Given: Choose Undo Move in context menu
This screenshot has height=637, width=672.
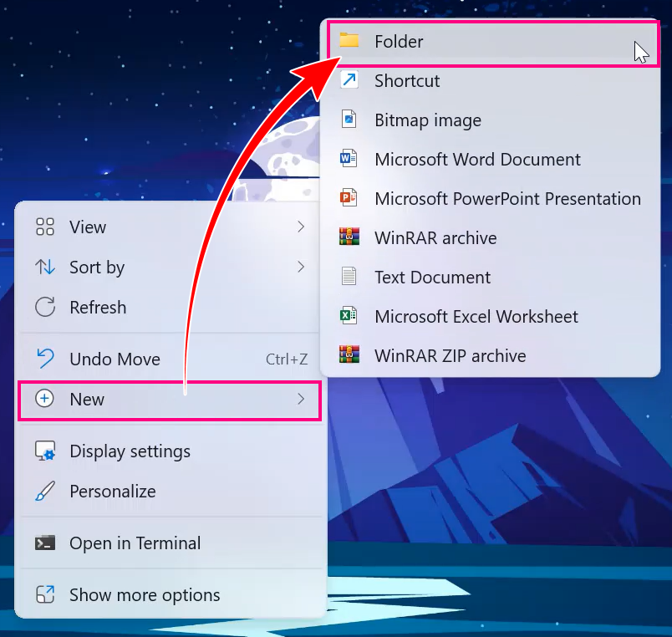Looking at the screenshot, I should click(x=115, y=359).
